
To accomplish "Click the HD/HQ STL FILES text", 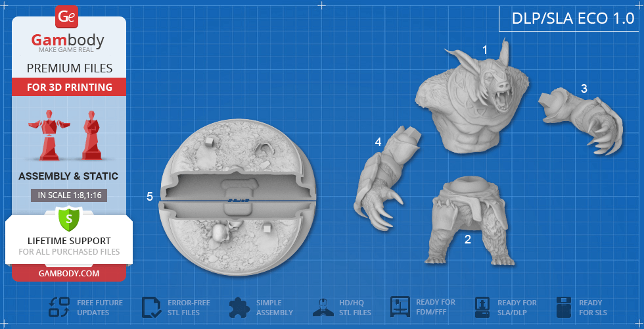I will 355,308.
